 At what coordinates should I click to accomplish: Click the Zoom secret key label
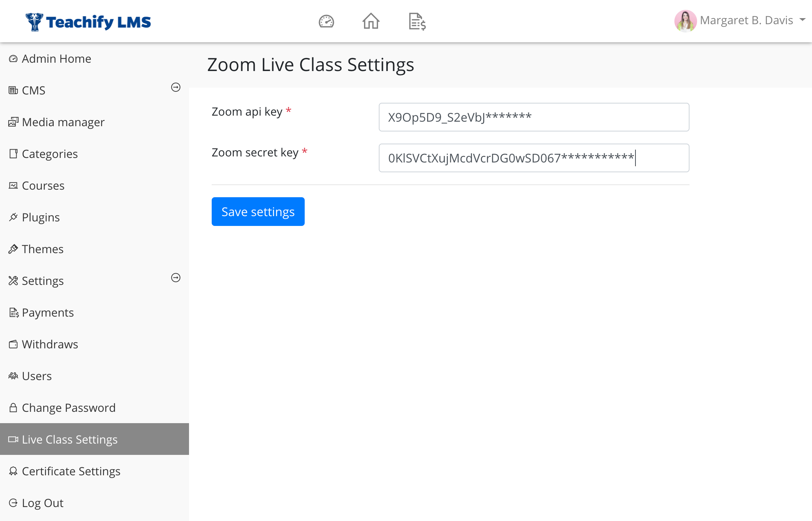click(x=259, y=153)
